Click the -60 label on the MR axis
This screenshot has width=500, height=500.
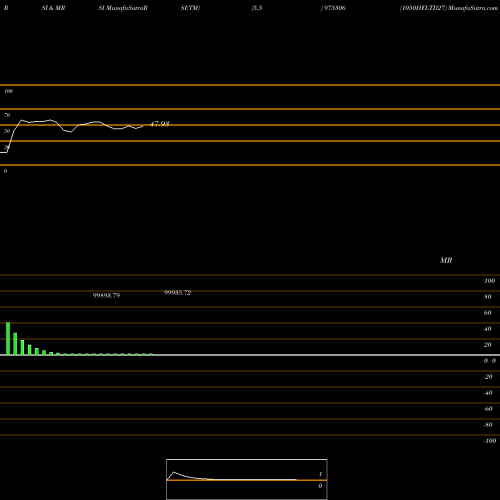pyautogui.click(x=488, y=409)
